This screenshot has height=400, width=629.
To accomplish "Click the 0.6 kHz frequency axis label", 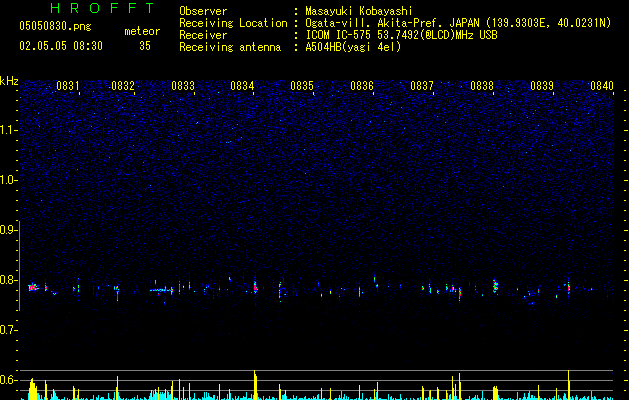I will click(x=8, y=380).
